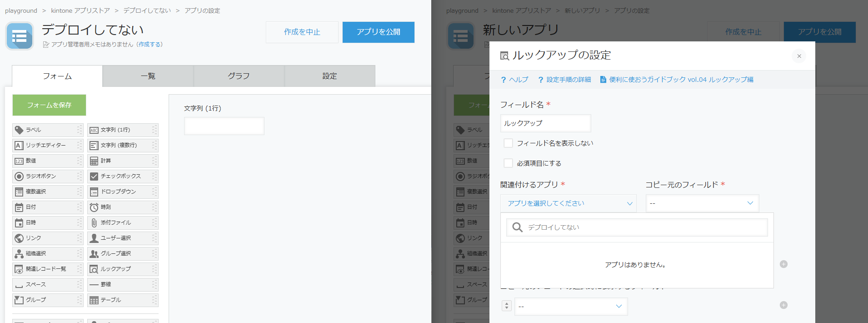This screenshot has height=323, width=868.
Task: Select the グループ選択 people icon
Action: point(94,254)
